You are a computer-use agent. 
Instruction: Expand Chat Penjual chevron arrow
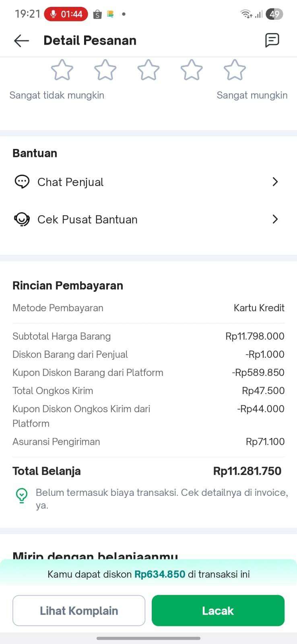point(275,182)
